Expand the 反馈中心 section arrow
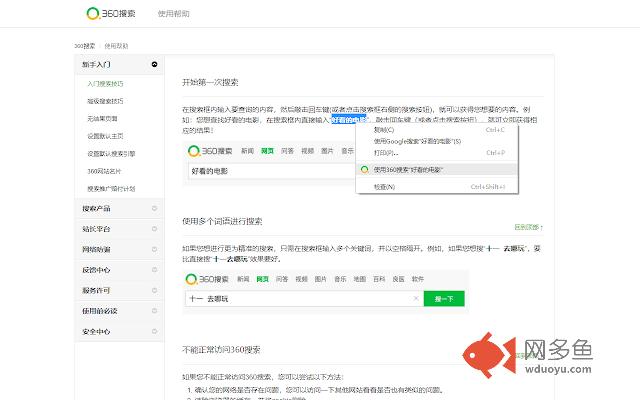The height and width of the screenshot is (400, 640). [154, 269]
